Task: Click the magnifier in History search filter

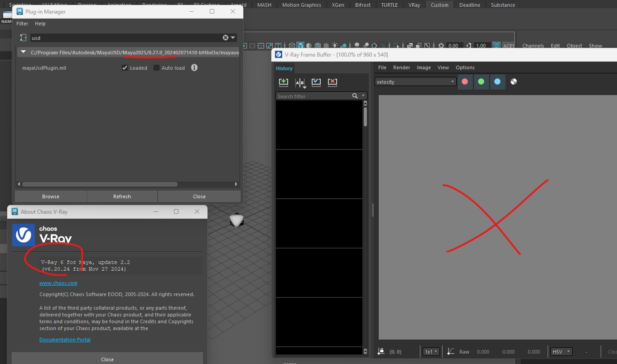Action: point(355,96)
